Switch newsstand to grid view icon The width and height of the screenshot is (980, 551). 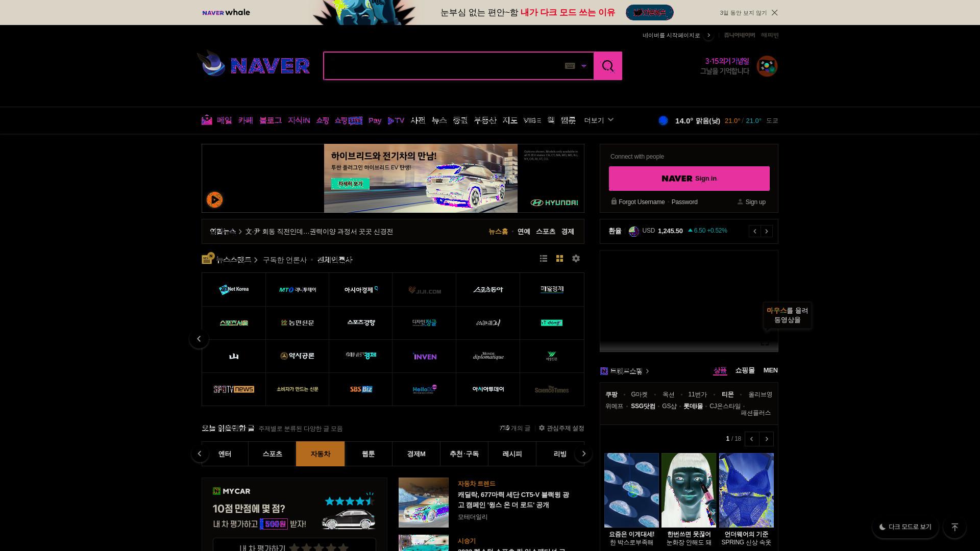coord(559,259)
